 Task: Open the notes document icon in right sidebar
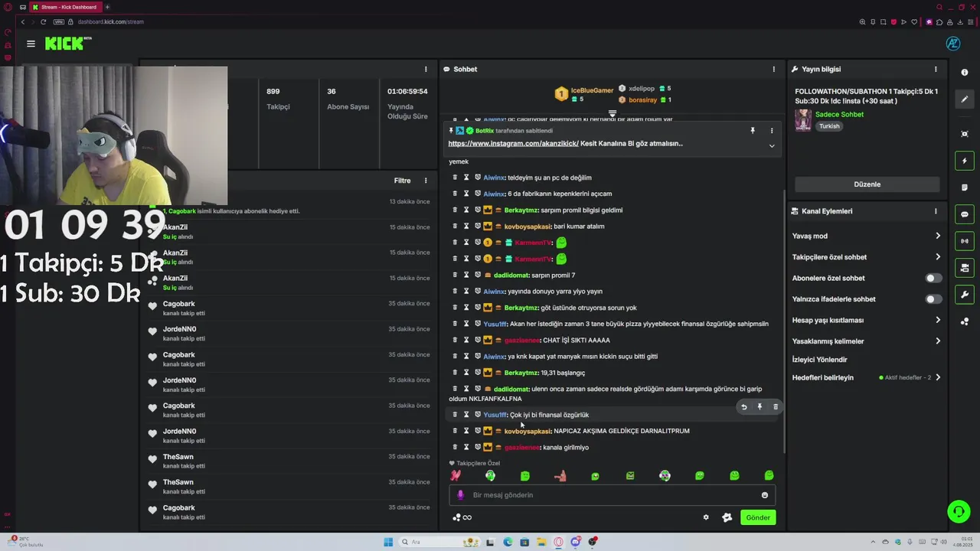965,187
